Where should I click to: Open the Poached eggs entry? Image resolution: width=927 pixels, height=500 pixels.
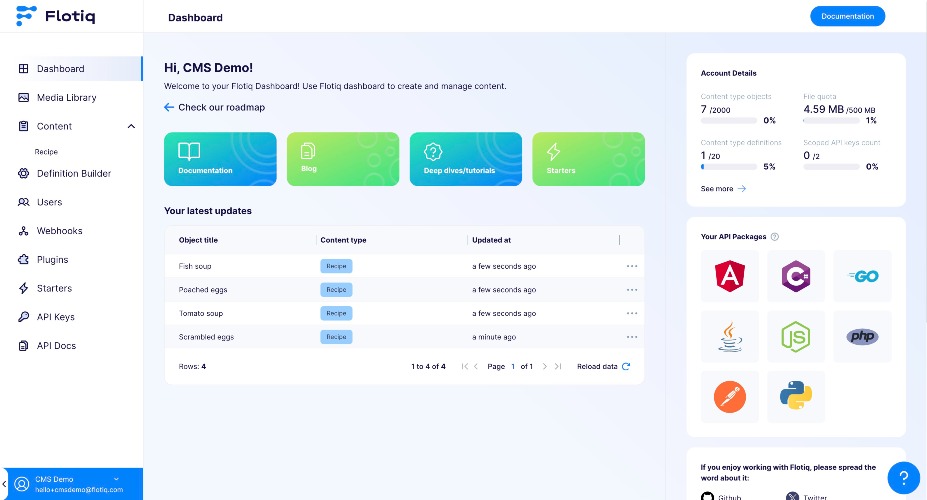(203, 290)
